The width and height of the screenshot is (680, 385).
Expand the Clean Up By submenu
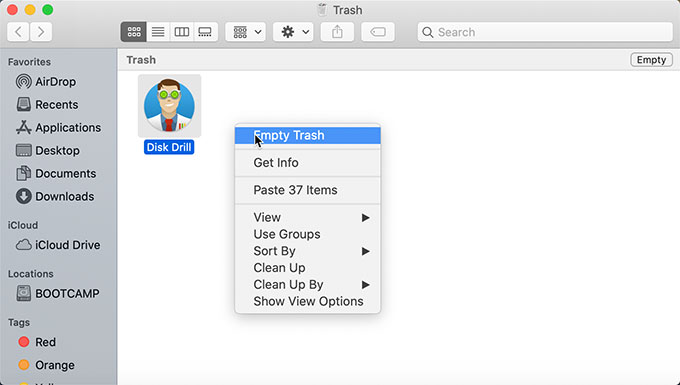pyautogui.click(x=307, y=284)
